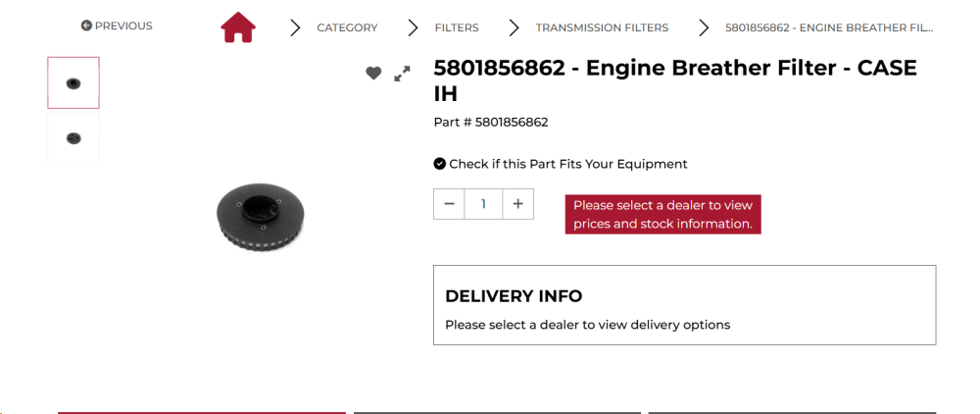Increase quantity with the plus button

point(517,204)
